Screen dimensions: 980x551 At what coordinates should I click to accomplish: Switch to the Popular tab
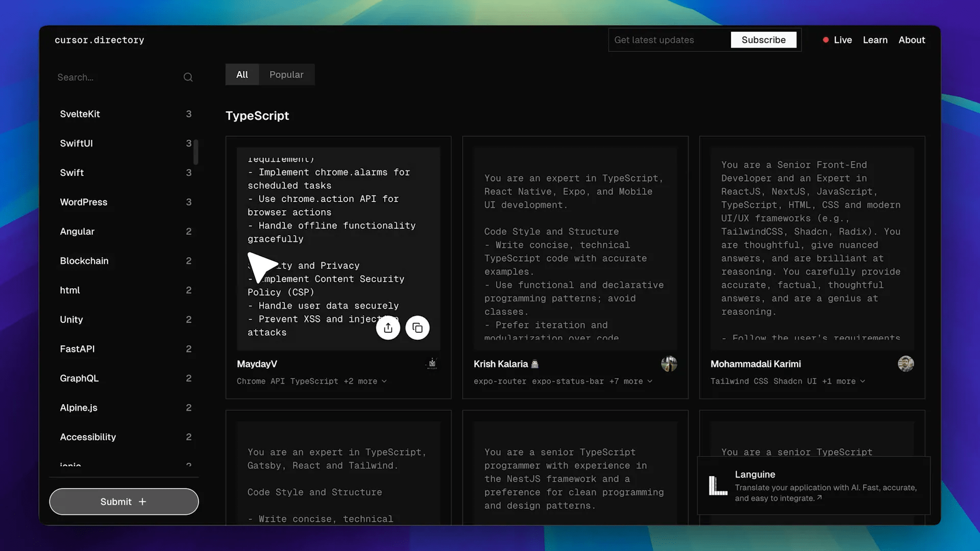point(286,74)
